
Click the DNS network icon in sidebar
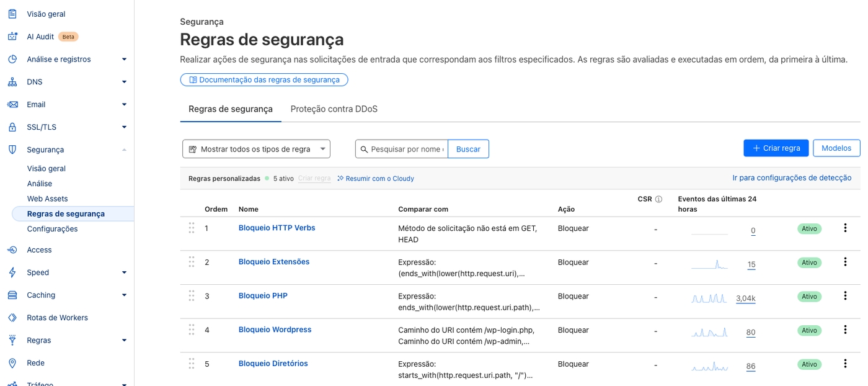tap(12, 82)
